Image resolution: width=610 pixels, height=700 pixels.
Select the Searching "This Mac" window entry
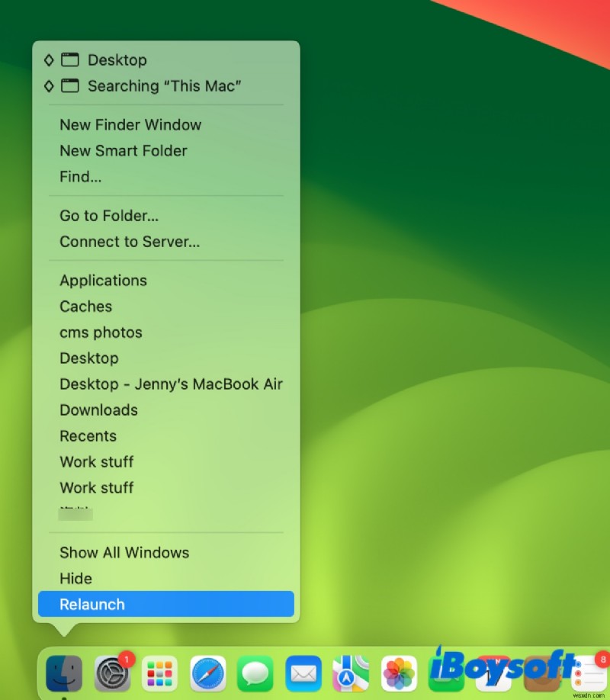coord(165,85)
